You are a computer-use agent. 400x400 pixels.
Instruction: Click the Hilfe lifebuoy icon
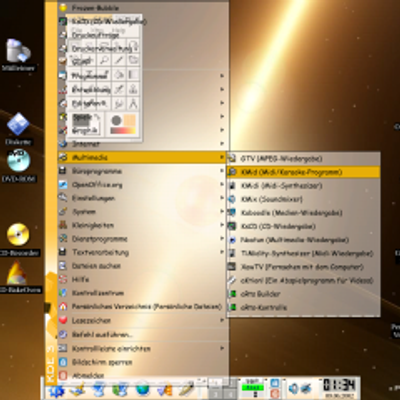[x=63, y=279]
